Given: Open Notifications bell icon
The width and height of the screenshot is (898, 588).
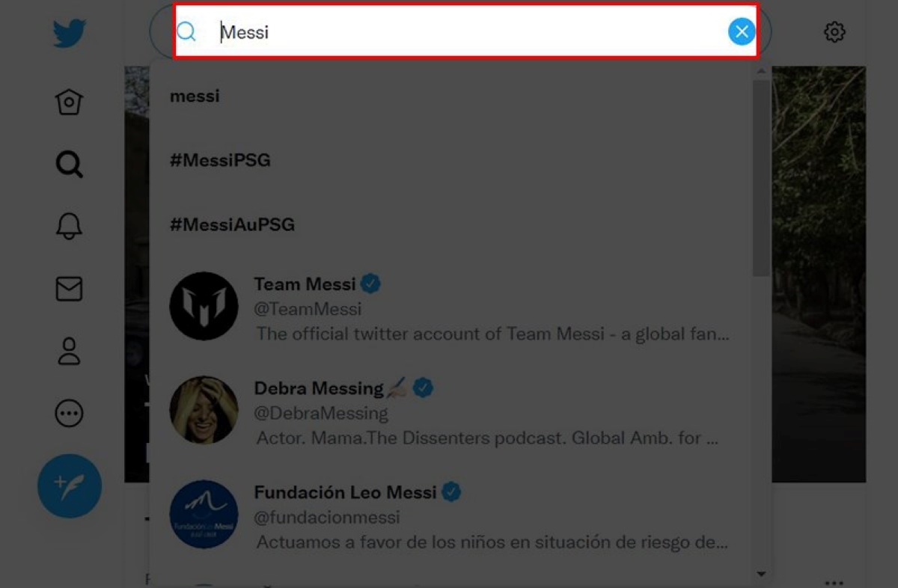Looking at the screenshot, I should [x=70, y=226].
